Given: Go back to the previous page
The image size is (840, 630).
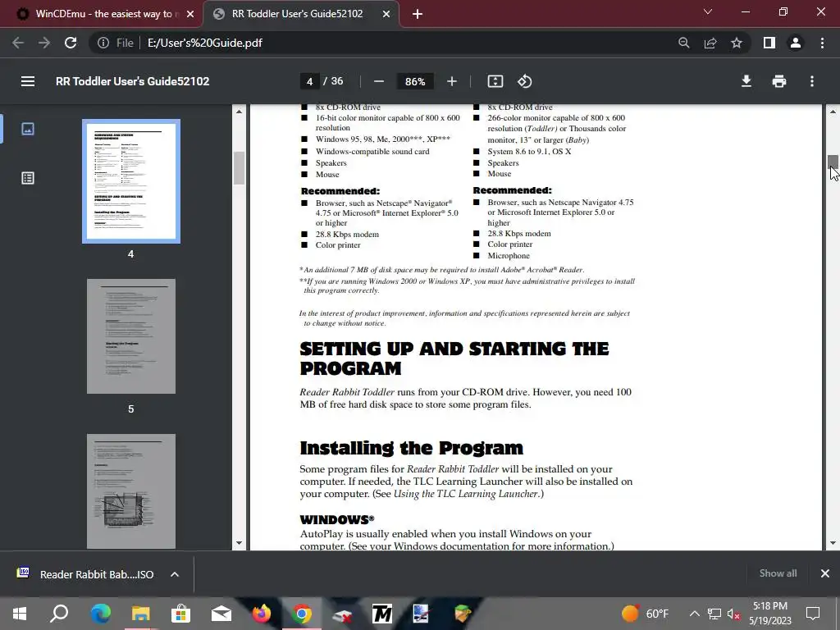Looking at the screenshot, I should [18, 43].
